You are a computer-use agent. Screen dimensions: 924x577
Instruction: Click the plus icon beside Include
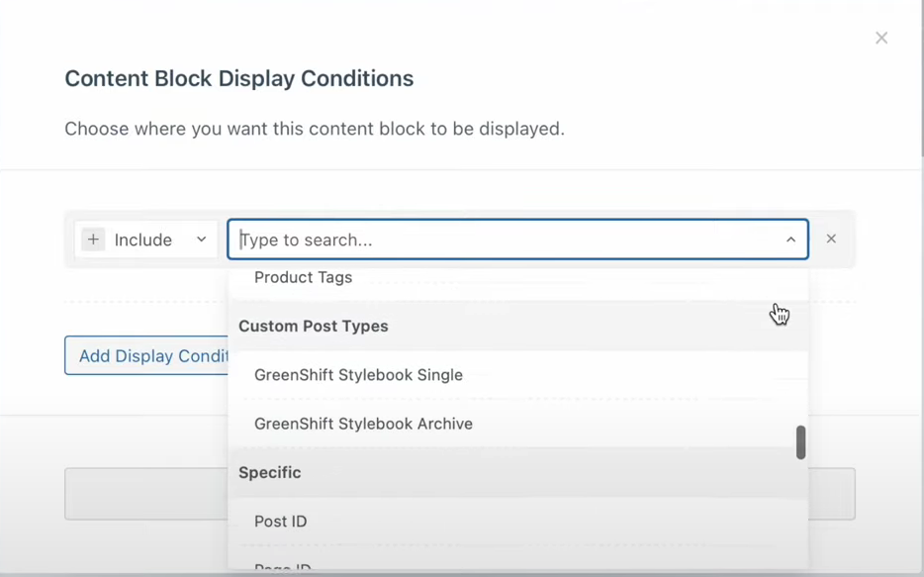point(93,240)
